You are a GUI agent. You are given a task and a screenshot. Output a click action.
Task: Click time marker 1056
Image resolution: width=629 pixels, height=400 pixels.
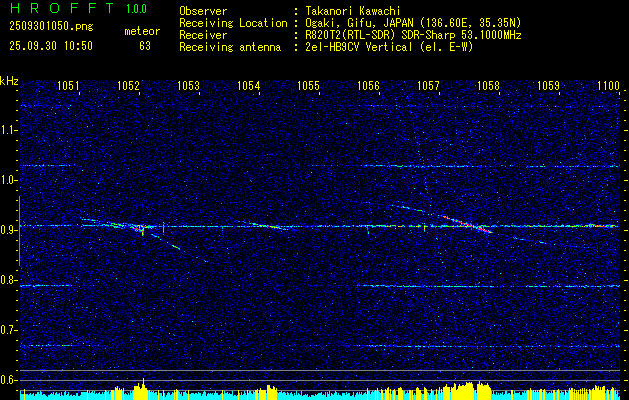tap(368, 85)
